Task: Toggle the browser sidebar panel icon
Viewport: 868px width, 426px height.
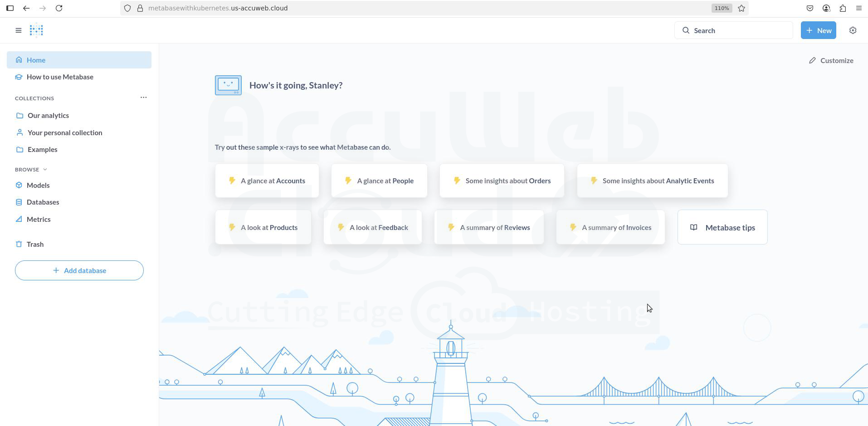Action: pos(10,8)
